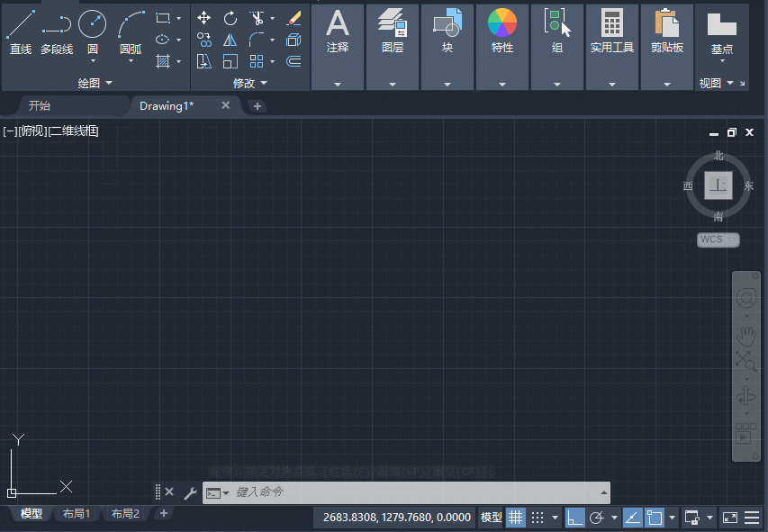Open status bar customization menu icon
Image resolution: width=768 pixels, height=532 pixels.
tap(752, 518)
